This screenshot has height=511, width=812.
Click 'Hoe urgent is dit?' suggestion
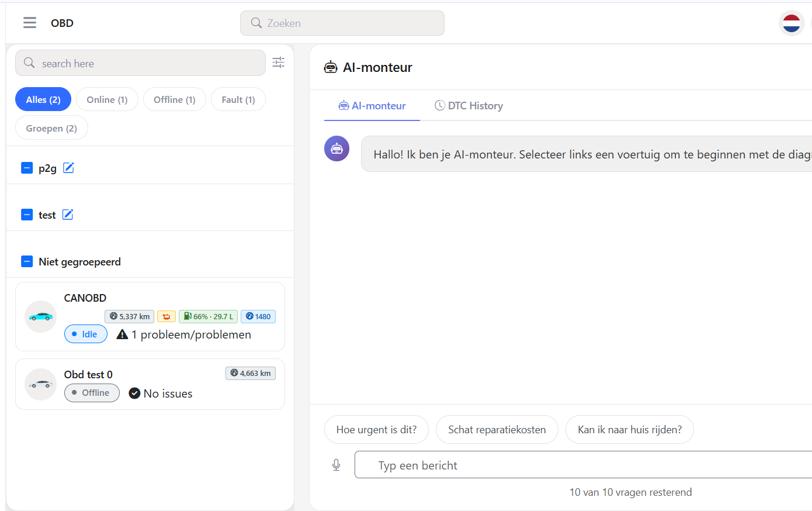pos(376,430)
